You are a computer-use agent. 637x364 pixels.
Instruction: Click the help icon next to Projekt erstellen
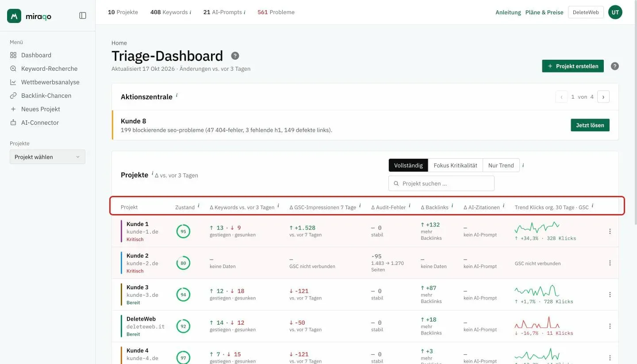point(615,66)
